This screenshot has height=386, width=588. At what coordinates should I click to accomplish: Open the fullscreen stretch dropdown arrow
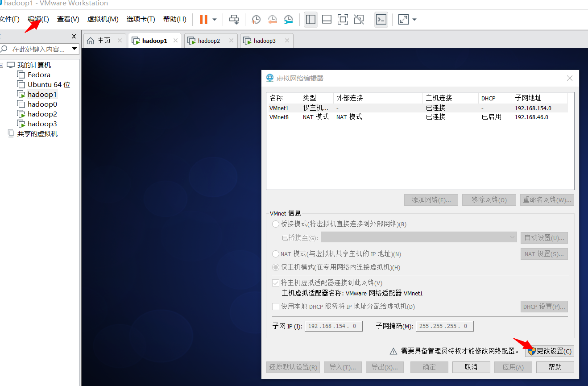(x=414, y=19)
